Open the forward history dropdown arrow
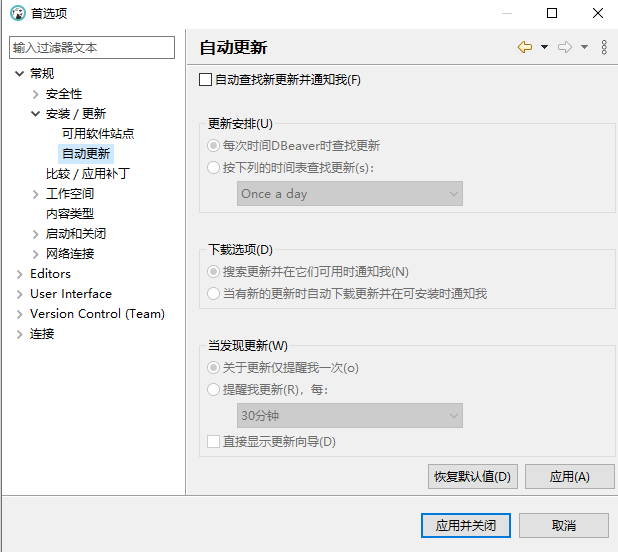618x552 pixels. 584,47
